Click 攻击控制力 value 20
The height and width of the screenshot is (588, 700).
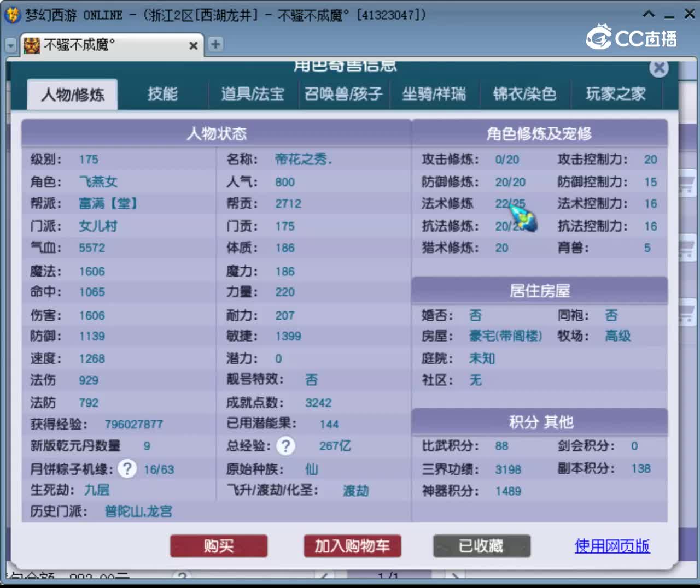click(650, 160)
